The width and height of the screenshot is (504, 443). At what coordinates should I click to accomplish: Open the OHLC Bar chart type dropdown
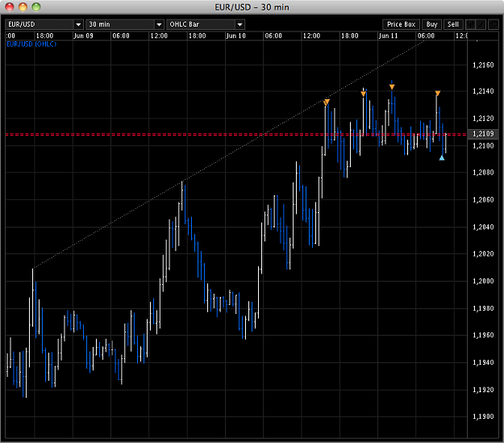coord(206,24)
